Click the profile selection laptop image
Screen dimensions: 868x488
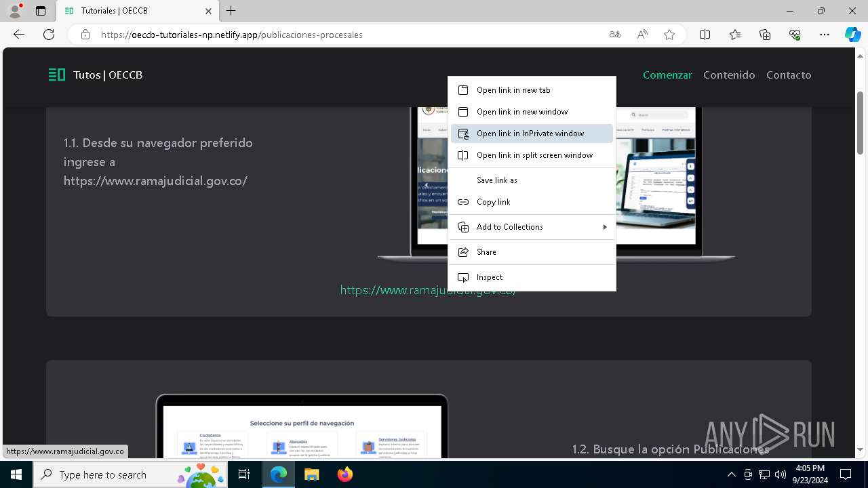pyautogui.click(x=302, y=426)
